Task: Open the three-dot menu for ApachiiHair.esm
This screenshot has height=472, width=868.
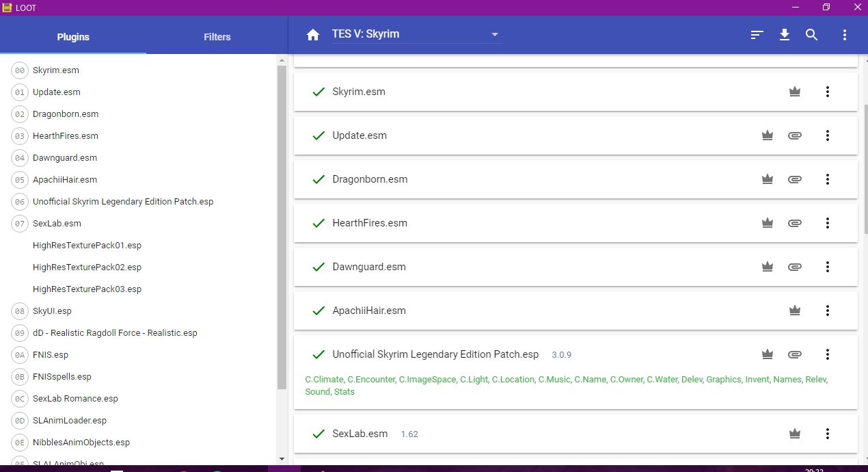Action: 828,311
